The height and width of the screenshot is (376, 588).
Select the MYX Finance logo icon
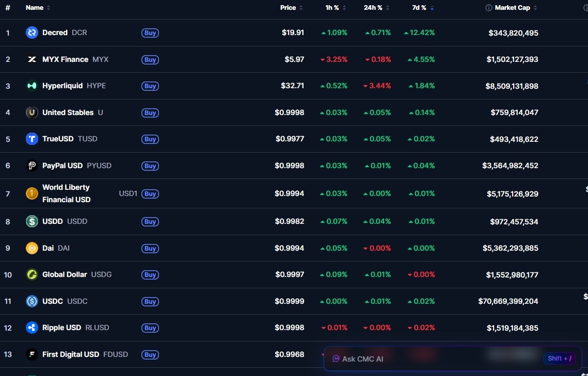click(31, 59)
